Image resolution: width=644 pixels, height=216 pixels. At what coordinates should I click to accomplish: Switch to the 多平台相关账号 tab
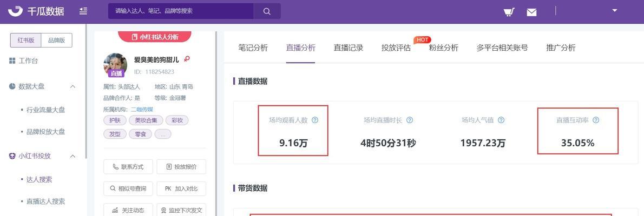[x=502, y=48]
